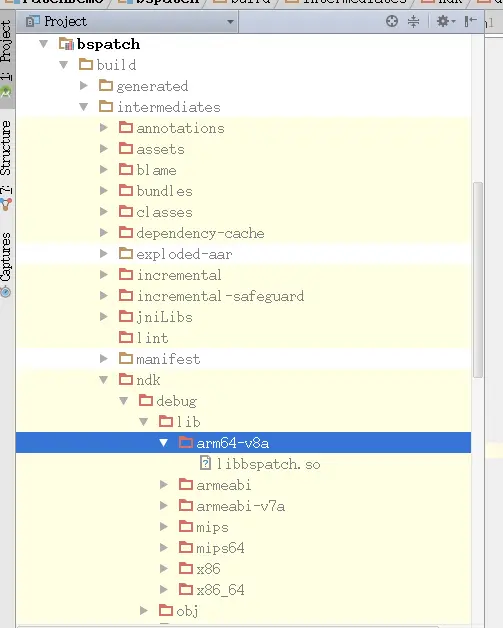Expand the jniLibs folder arrow
Screen dimensions: 503x628
pos(104,316)
